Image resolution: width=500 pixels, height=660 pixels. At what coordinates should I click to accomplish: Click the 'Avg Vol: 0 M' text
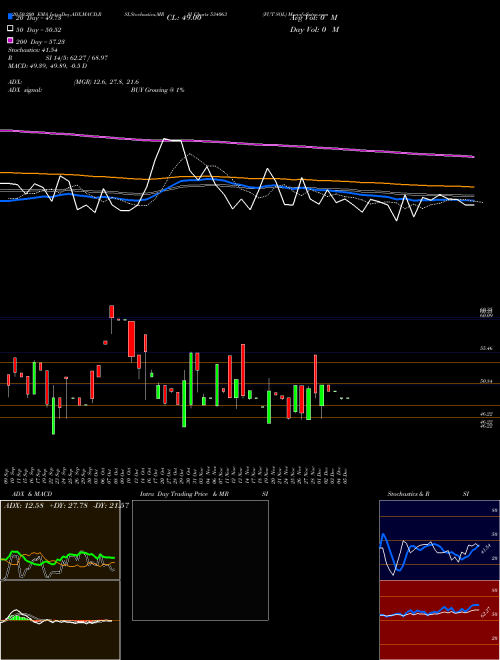314,18
